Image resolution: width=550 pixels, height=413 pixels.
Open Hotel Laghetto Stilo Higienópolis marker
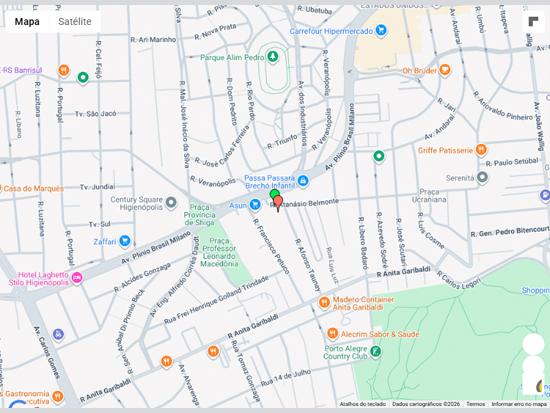(x=77, y=278)
